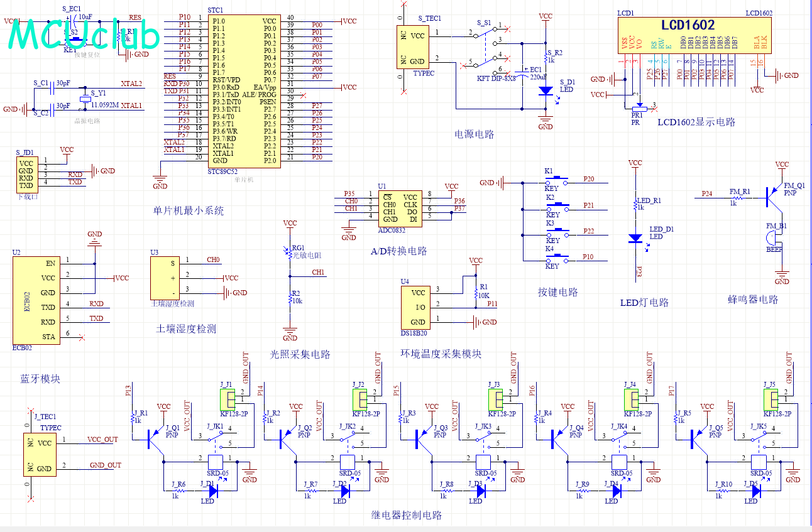The height and width of the screenshot is (532, 812).
Task: Select the LED_D1 diode symbol
Action: [x=635, y=238]
